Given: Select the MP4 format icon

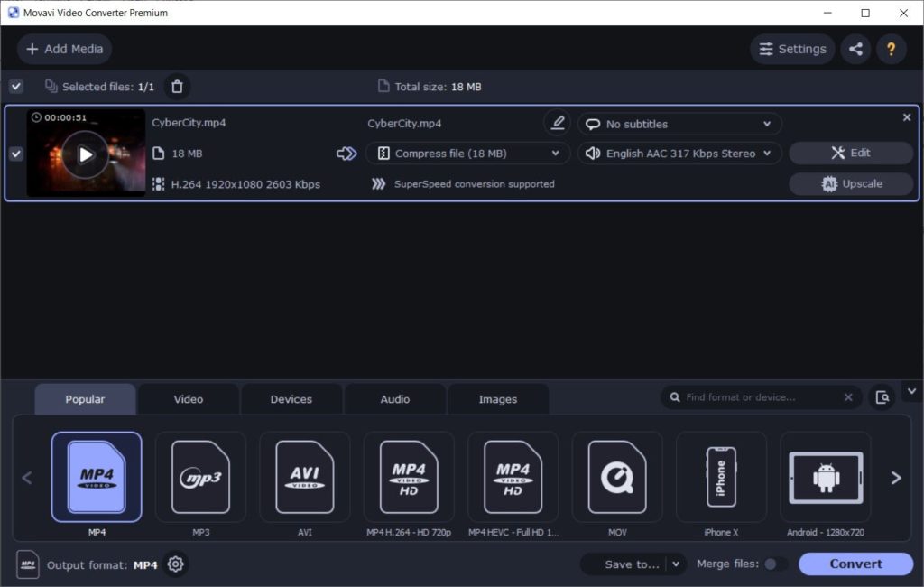Looking at the screenshot, I should (97, 477).
